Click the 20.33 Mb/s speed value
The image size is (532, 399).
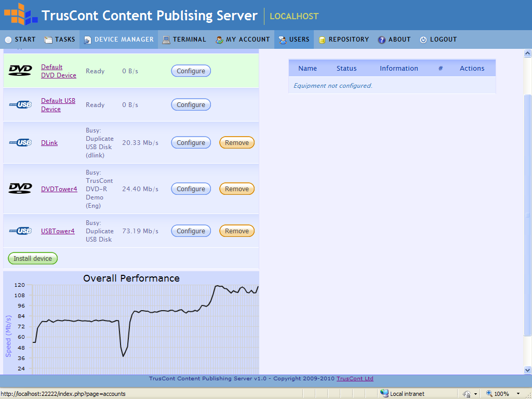coord(140,143)
